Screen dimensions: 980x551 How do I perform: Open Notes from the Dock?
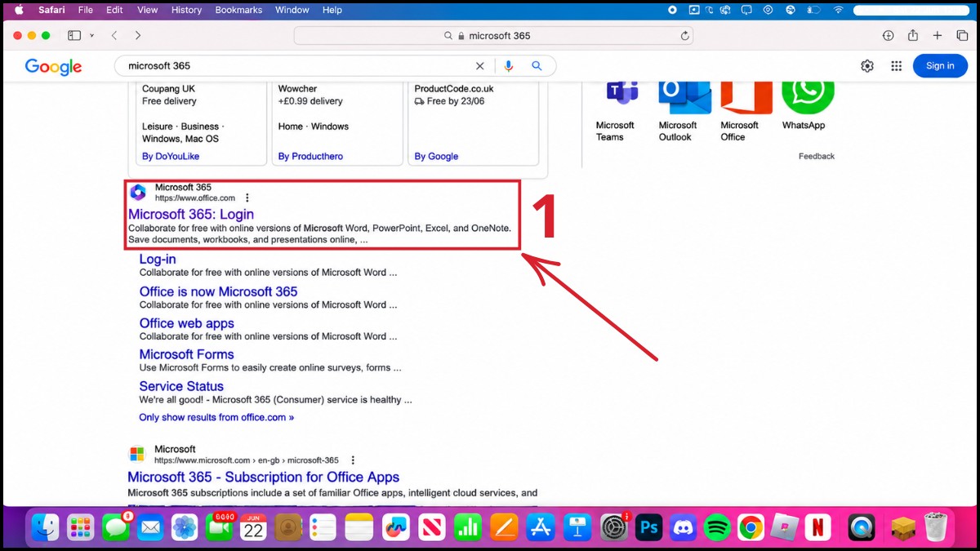pos(359,527)
